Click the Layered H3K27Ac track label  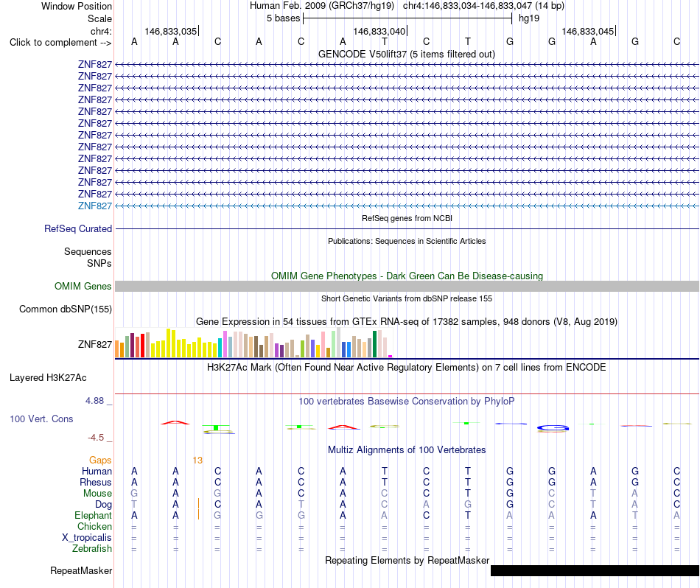pyautogui.click(x=48, y=378)
